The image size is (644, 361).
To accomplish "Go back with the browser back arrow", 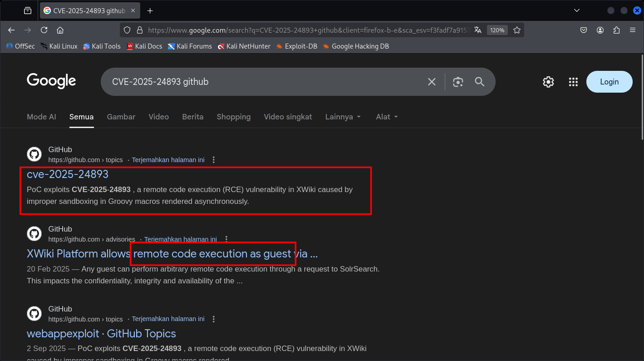I will (x=11, y=30).
